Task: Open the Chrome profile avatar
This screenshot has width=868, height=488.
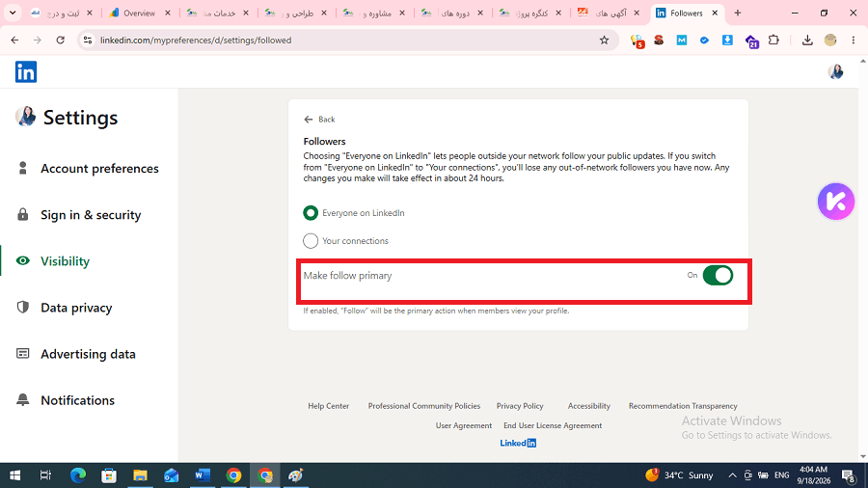Action: (x=829, y=40)
